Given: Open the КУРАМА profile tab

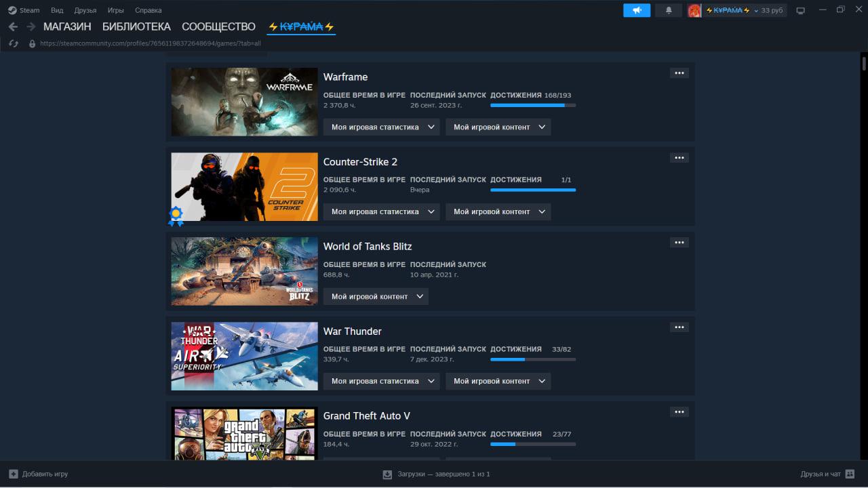Looking at the screenshot, I should click(301, 26).
